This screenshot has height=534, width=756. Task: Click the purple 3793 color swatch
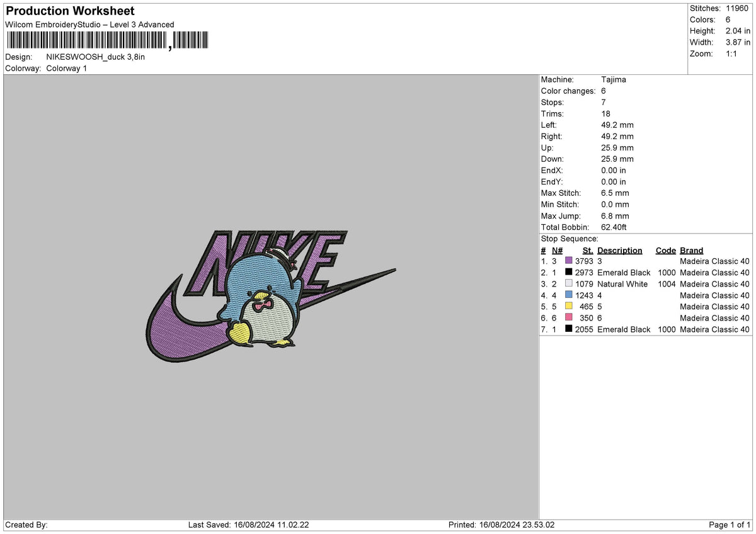[569, 261]
